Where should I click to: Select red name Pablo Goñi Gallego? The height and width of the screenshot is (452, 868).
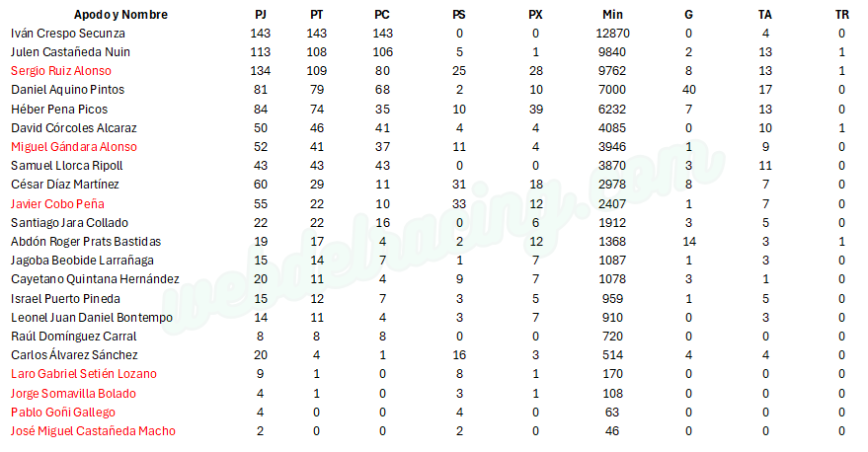(63, 413)
